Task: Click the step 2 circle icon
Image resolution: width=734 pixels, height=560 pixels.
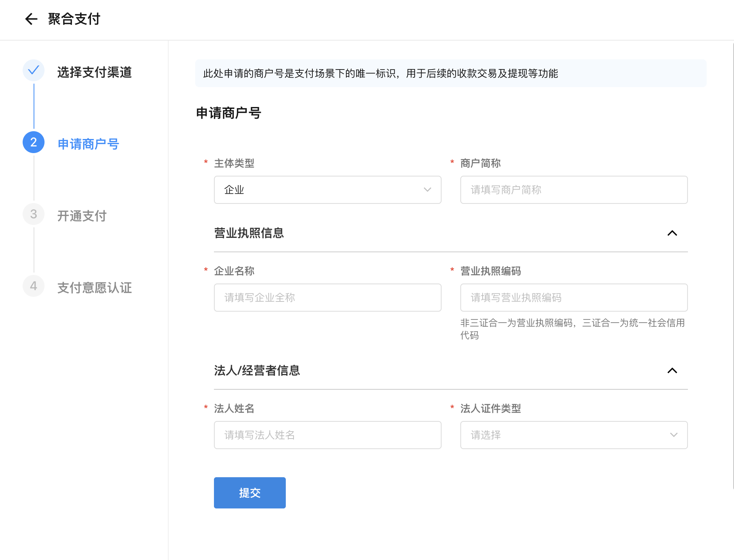Action: tap(34, 143)
